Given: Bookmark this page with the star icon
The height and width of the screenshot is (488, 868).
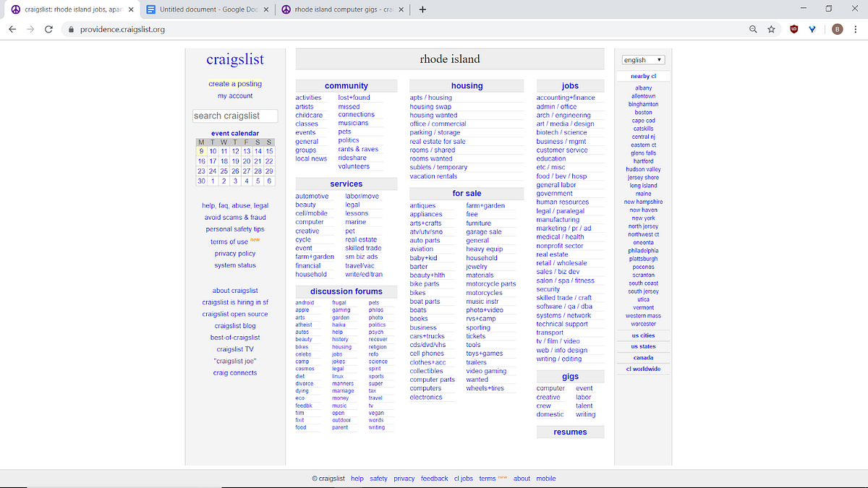Looking at the screenshot, I should pyautogui.click(x=771, y=30).
